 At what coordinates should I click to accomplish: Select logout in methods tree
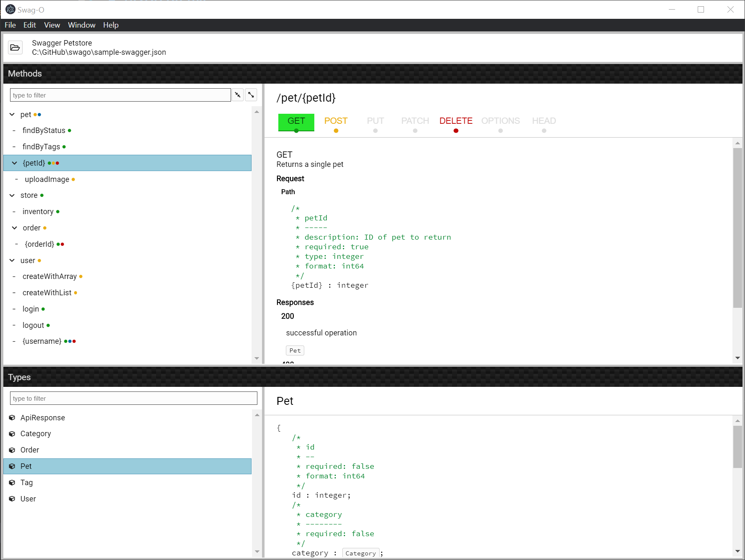(33, 325)
